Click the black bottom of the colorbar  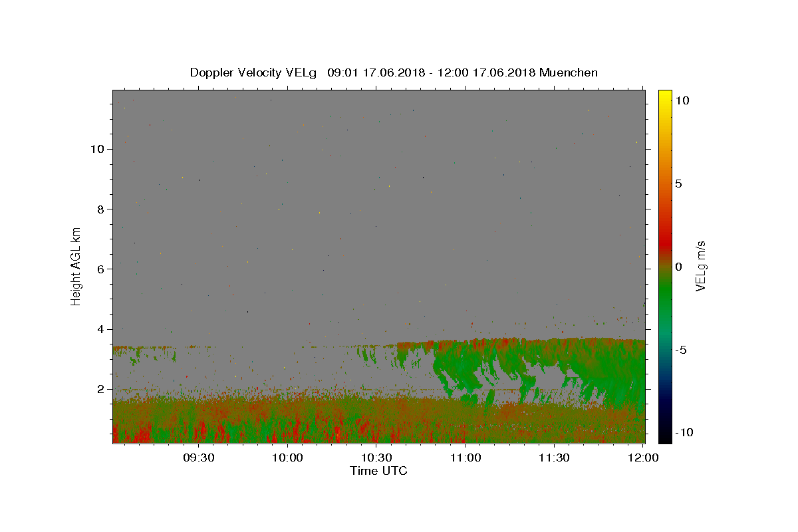pos(665,436)
